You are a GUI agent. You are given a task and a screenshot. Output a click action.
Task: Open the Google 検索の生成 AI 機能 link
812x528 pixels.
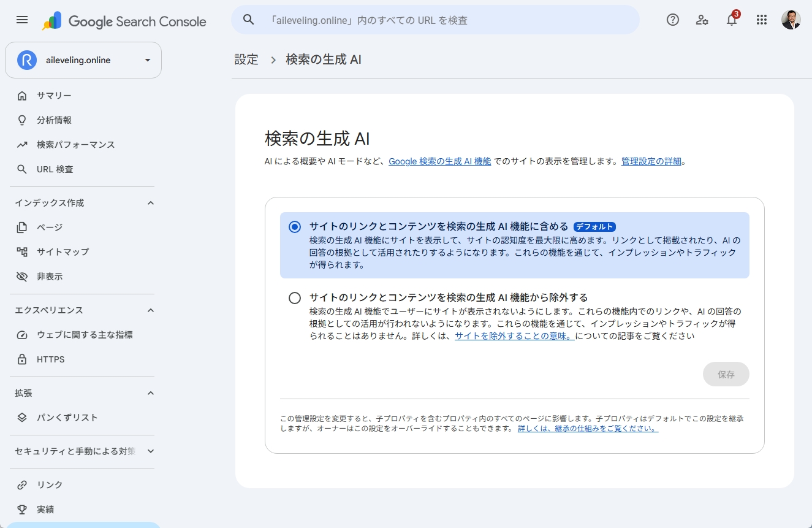[x=440, y=162]
